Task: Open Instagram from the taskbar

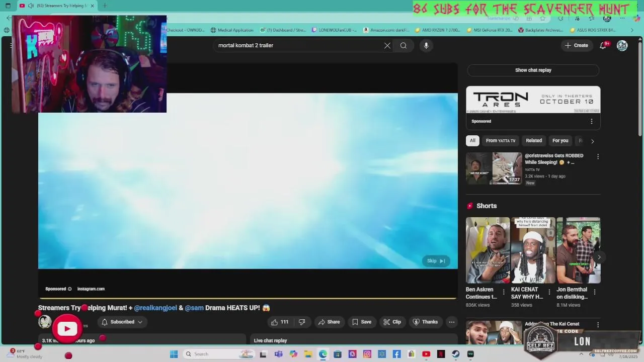Action: pyautogui.click(x=367, y=354)
